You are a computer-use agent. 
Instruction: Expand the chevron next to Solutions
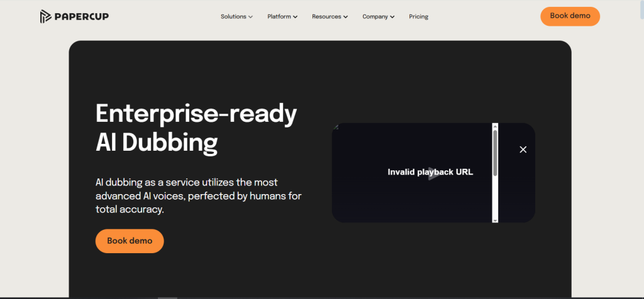(x=250, y=17)
